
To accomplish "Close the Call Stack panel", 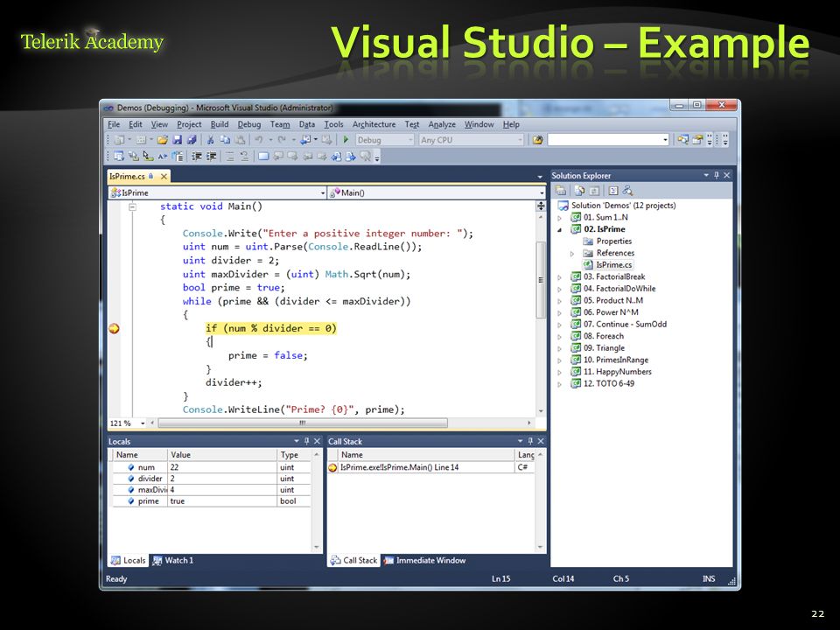I will [541, 441].
